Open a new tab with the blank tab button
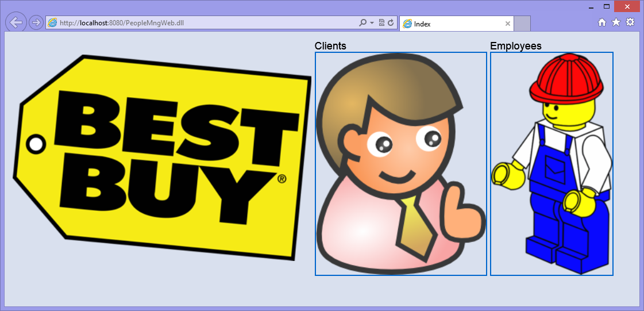Image resolution: width=644 pixels, height=311 pixels. [522, 24]
